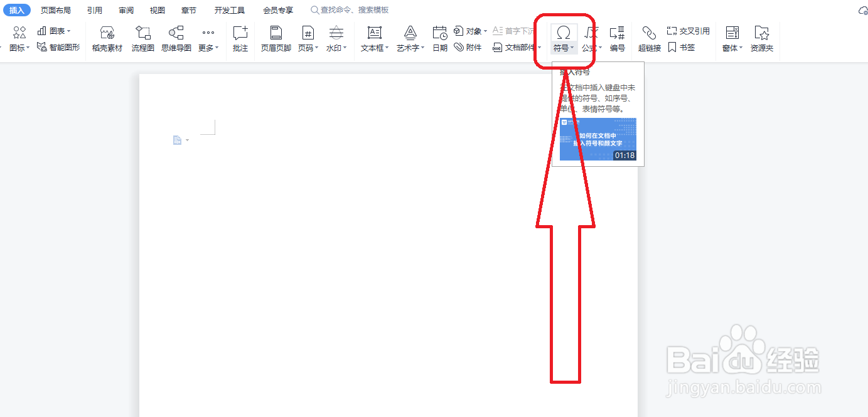Switch to the 页面布局 tab
This screenshot has height=417, width=868.
(56, 10)
